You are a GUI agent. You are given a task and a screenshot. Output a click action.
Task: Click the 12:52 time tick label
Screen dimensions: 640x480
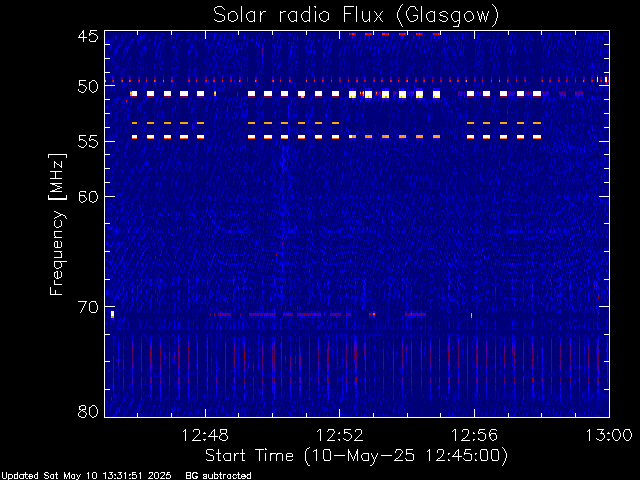click(x=340, y=436)
